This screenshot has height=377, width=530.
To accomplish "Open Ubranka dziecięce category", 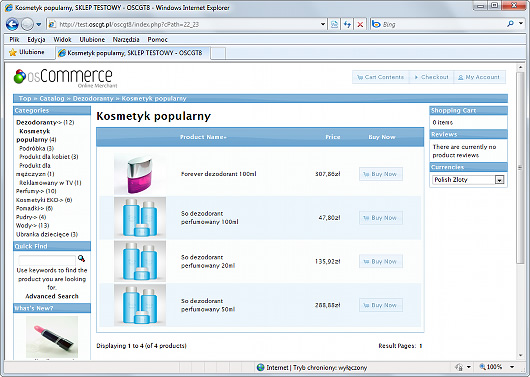I will [42, 234].
